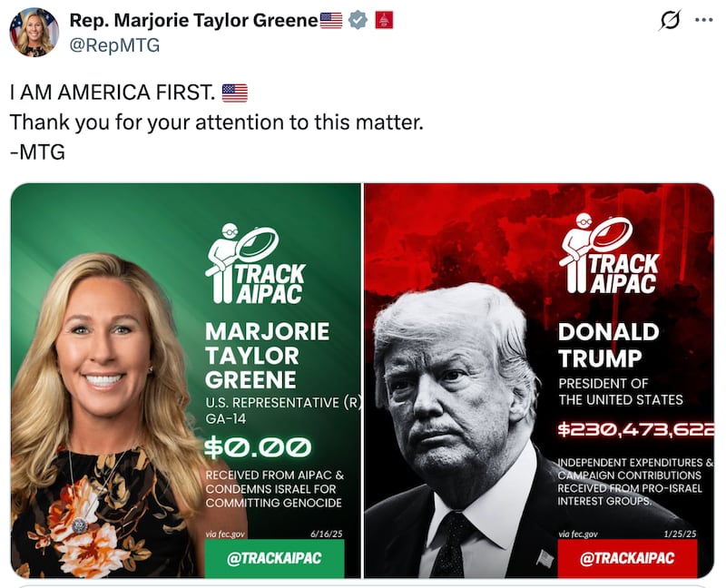Viewport: 726px width, 588px height.
Task: Click the Track AIPAC logo on red card
Action: 608,253
